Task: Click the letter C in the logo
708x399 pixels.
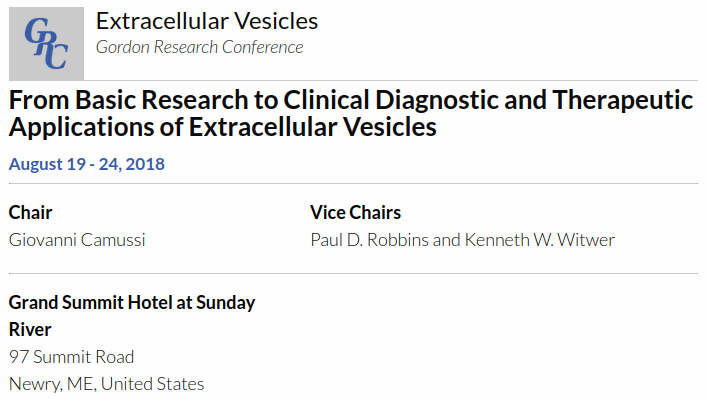Action: 57,55
